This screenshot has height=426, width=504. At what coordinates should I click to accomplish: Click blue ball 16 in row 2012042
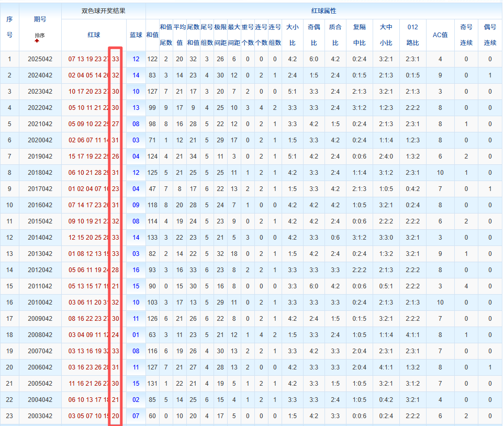tap(136, 270)
